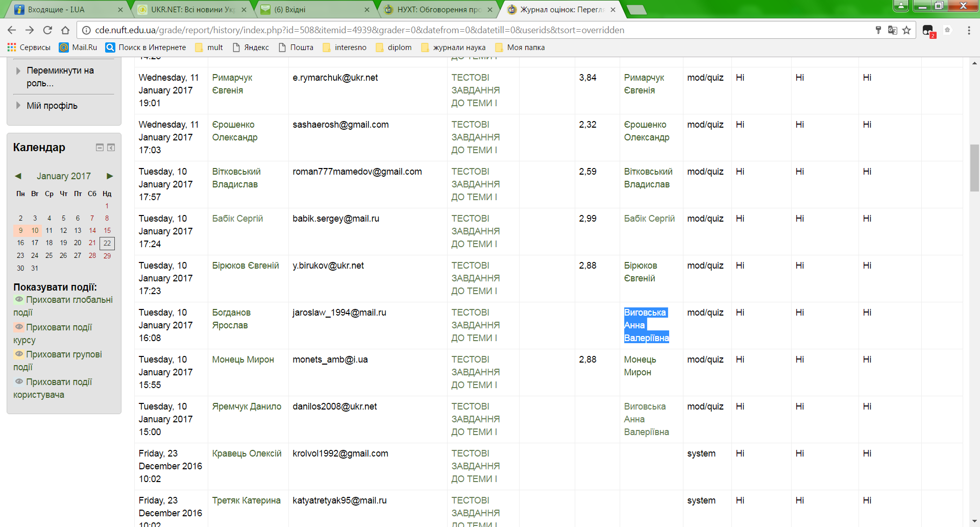
Task: Hide the Календар block using minus icon
Action: [x=100, y=148]
